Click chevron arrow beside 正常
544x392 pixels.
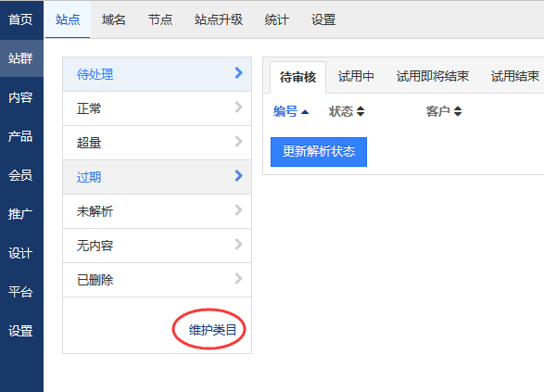(239, 107)
